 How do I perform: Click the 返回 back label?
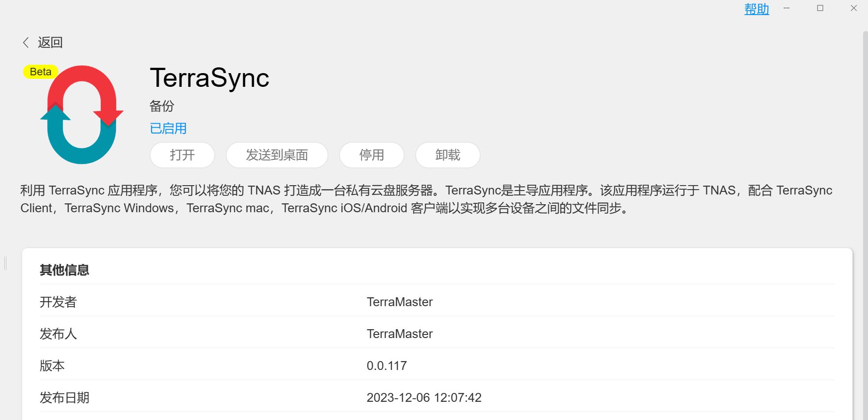[50, 43]
